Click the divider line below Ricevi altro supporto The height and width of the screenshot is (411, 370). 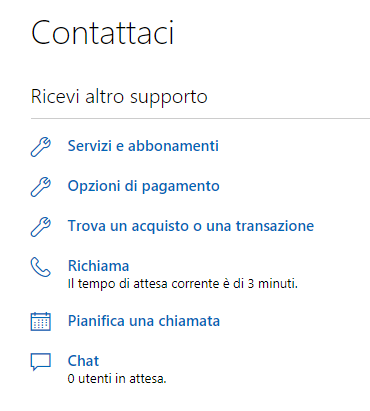click(200, 118)
